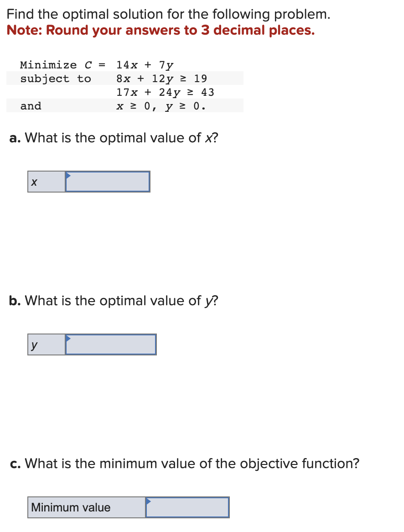Select the question heading for part c
The image size is (404, 532).
184,463
